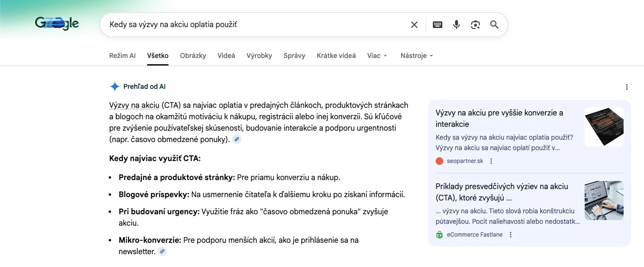Start voice search with the microphone icon

coord(457,25)
